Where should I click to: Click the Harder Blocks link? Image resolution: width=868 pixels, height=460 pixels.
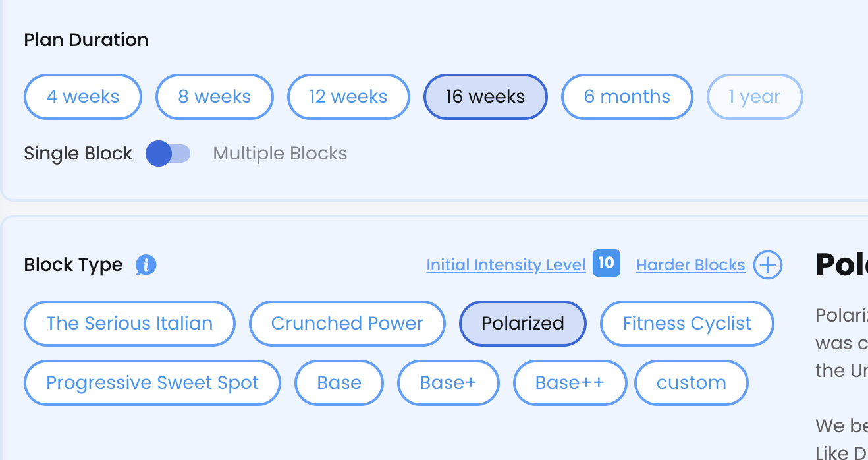pos(691,265)
